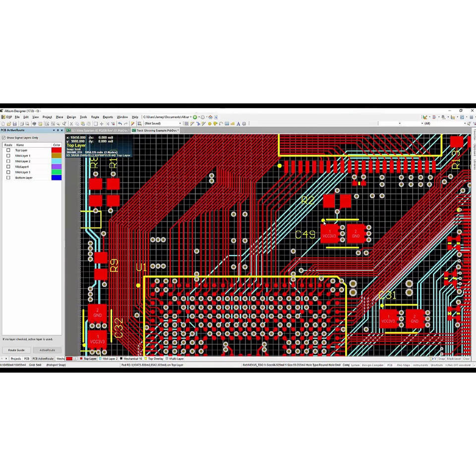This screenshot has height=476, width=476.
Task: Click the System button in status bar
Action: [355, 365]
